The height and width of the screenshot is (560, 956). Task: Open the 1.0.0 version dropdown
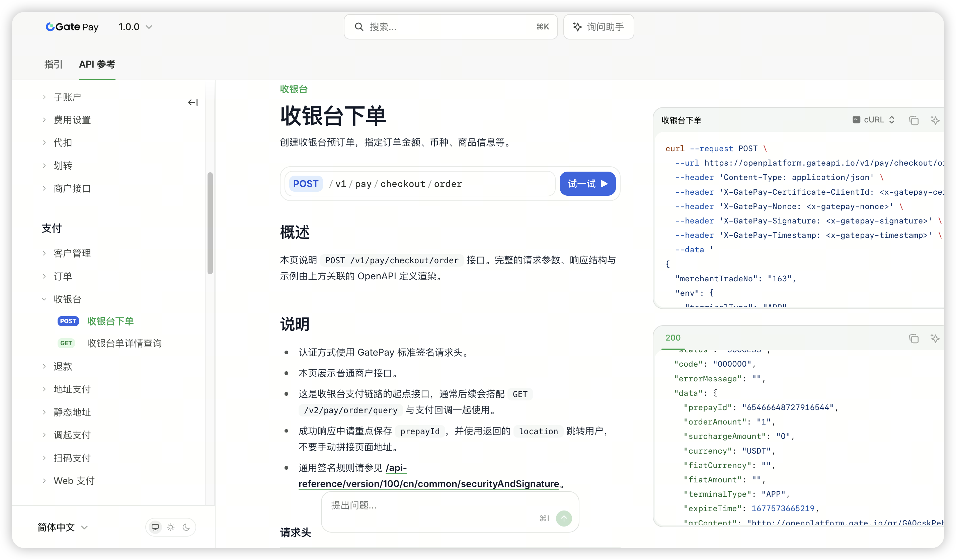pyautogui.click(x=136, y=27)
